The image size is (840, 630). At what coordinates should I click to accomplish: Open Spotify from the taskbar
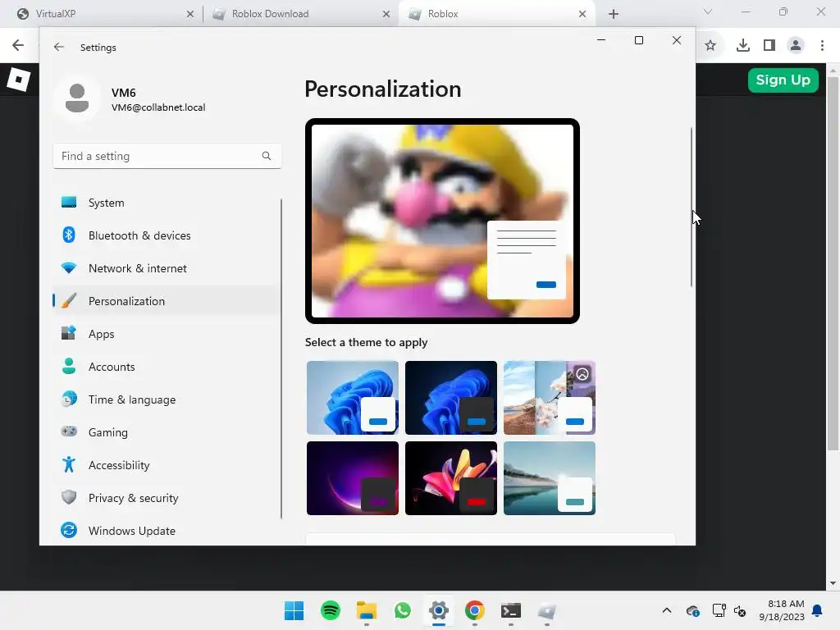[330, 610]
